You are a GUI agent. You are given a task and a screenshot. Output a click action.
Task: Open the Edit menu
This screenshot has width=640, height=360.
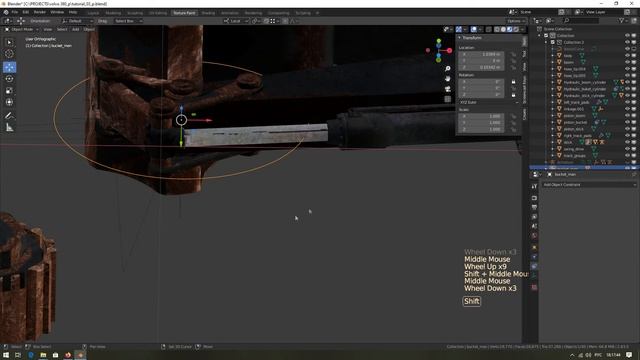pyautogui.click(x=26, y=12)
